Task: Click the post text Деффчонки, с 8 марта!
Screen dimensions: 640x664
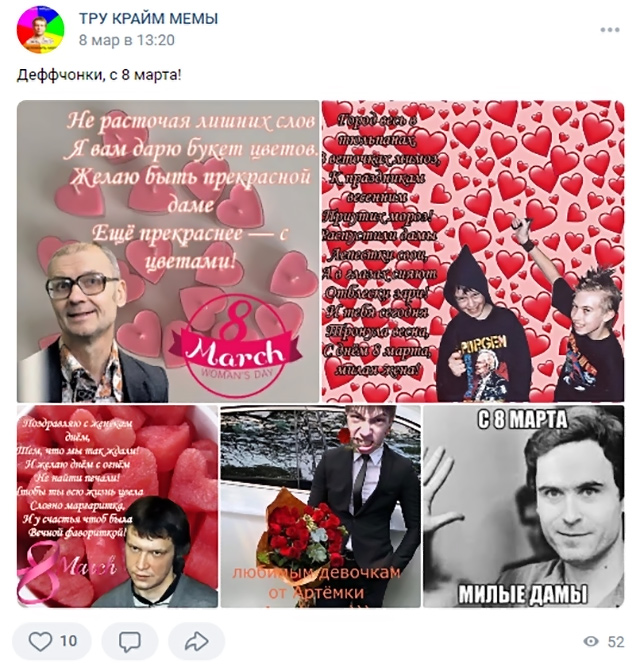Action: (x=99, y=75)
